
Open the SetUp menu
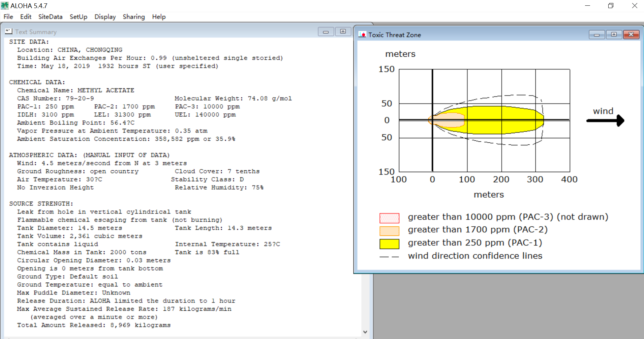click(79, 17)
